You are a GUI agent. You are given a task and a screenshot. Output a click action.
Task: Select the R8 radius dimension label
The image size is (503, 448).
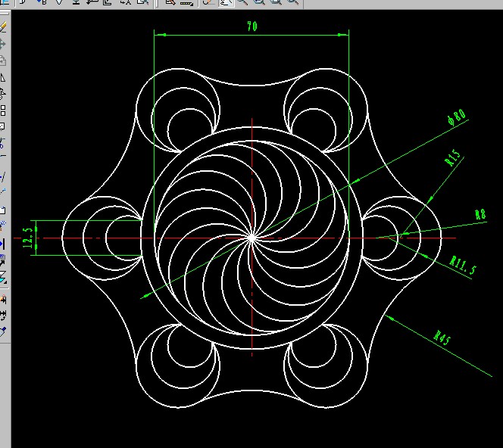pyautogui.click(x=480, y=214)
